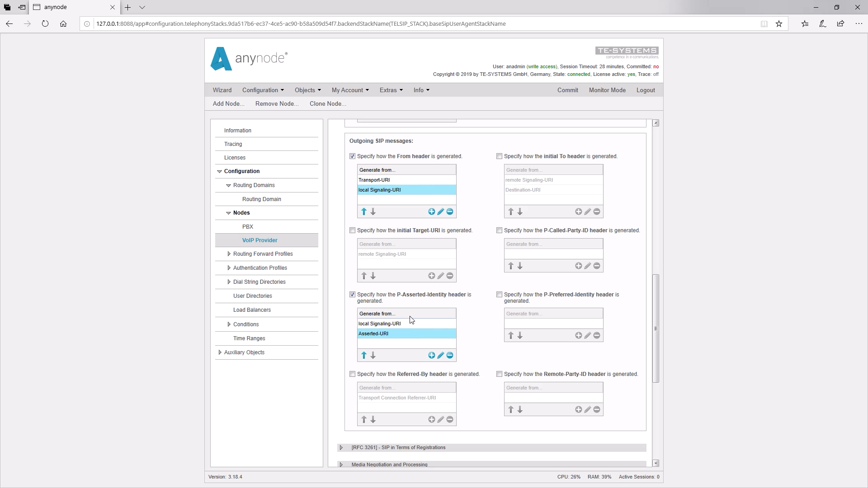Screen dimensions: 868x488
Task: Click add icon in initial To header list
Action: tap(578, 211)
